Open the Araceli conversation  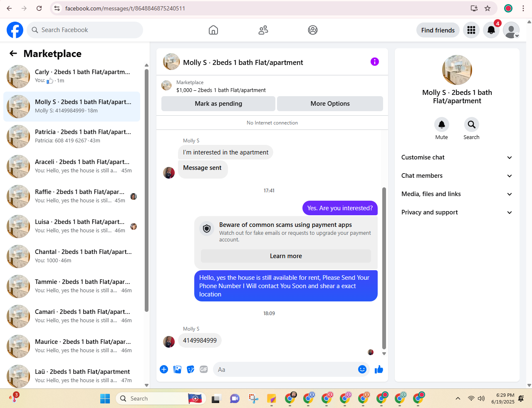(72, 167)
